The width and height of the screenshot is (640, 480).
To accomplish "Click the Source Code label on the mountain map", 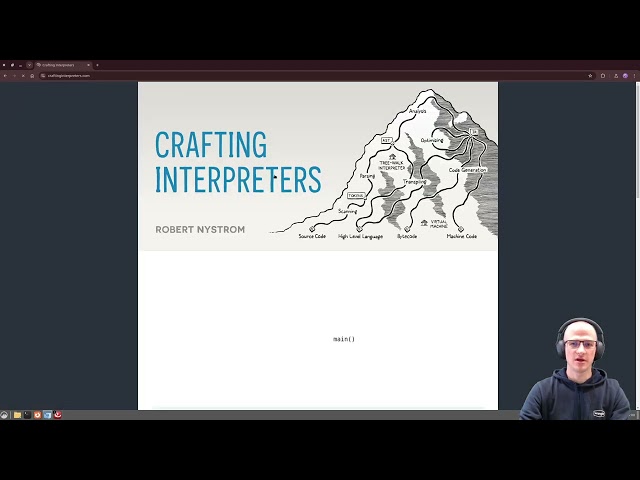I will (x=312, y=236).
